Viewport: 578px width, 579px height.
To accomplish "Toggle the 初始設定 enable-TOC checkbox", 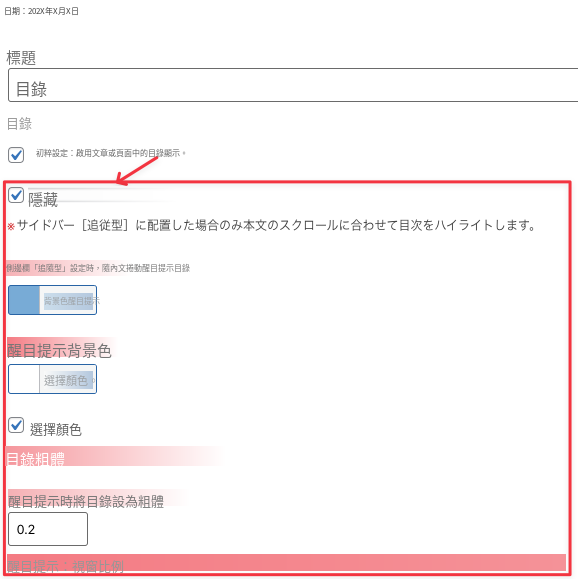I will pyautogui.click(x=16, y=155).
